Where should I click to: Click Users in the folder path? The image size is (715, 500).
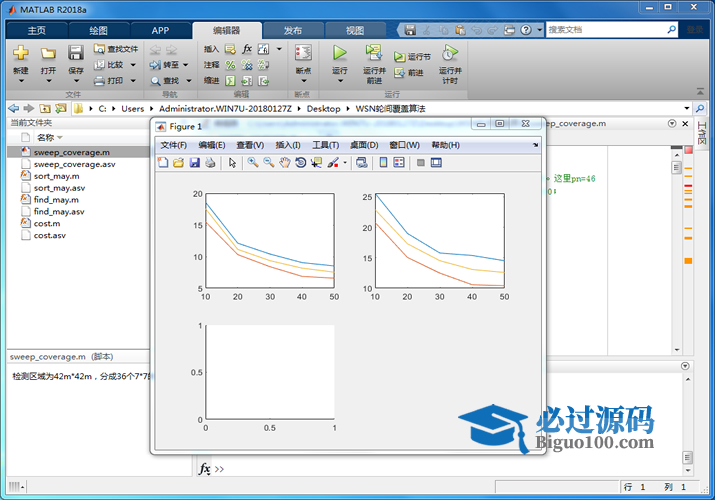pyautogui.click(x=132, y=109)
